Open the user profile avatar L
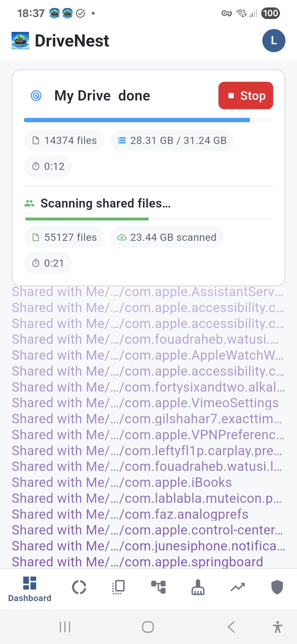The height and width of the screenshot is (644, 297). pos(274,41)
